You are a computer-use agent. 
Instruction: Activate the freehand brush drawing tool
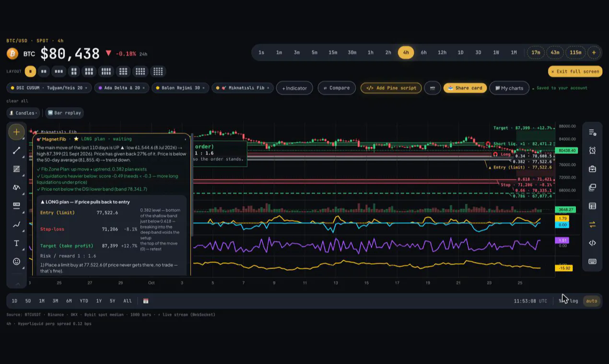coord(16,224)
